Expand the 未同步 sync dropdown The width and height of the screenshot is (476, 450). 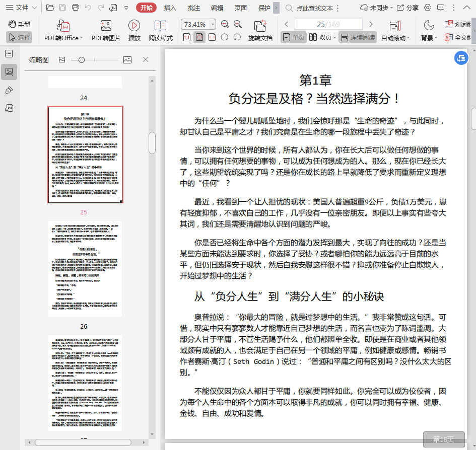[x=391, y=8]
